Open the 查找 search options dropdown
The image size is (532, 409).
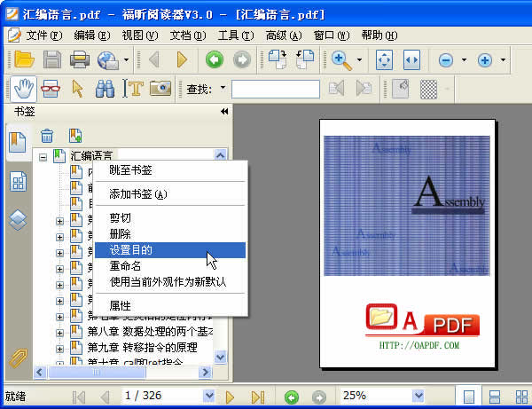click(223, 88)
